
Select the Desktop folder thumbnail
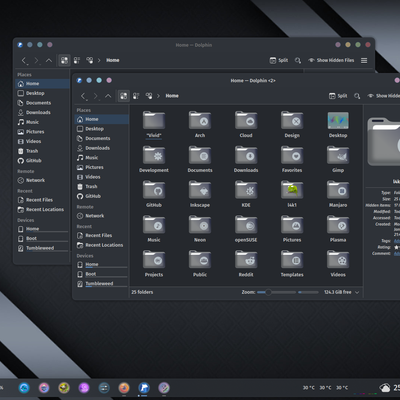coord(338,120)
